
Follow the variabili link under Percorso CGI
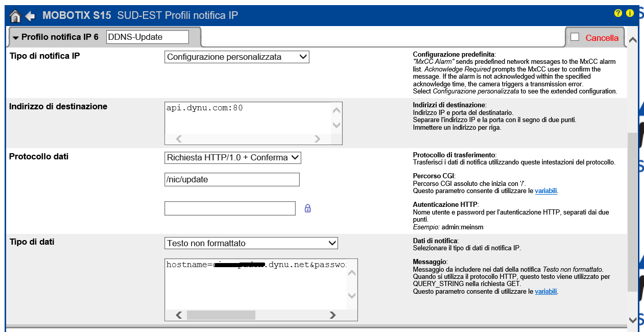point(545,191)
